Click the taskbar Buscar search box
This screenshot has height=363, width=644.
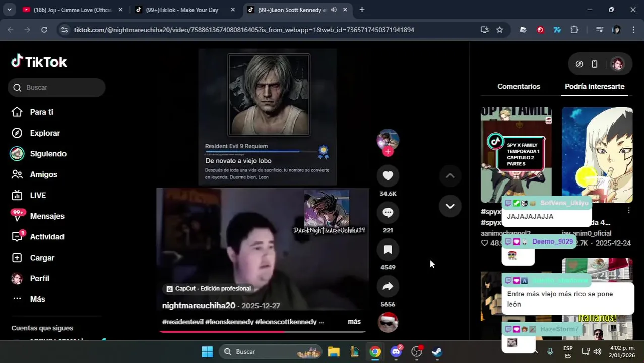pos(270,351)
